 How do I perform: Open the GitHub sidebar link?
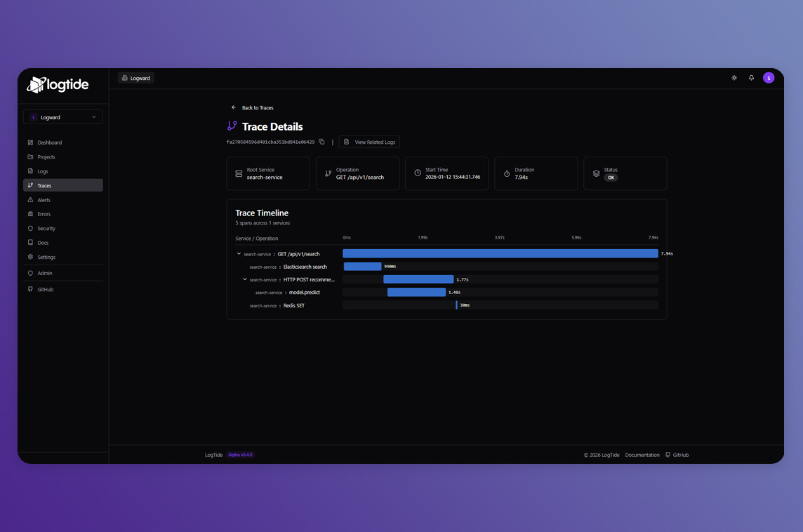(x=45, y=289)
